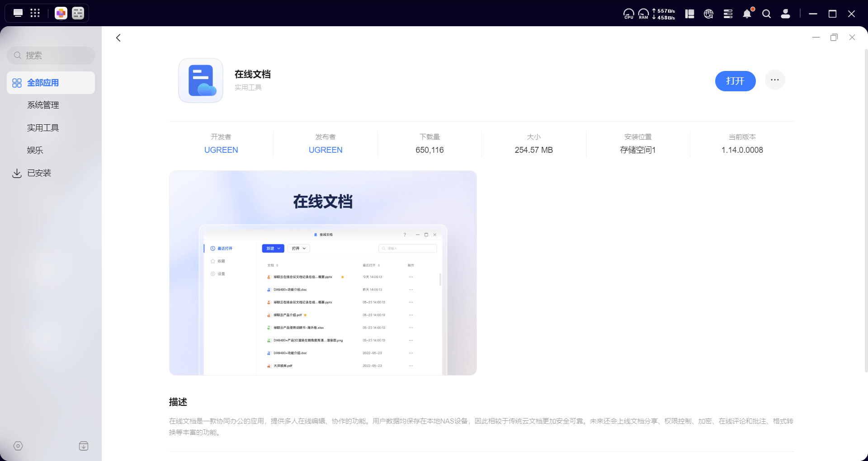Click the back arrow to return
The height and width of the screenshot is (461, 868).
pos(118,38)
